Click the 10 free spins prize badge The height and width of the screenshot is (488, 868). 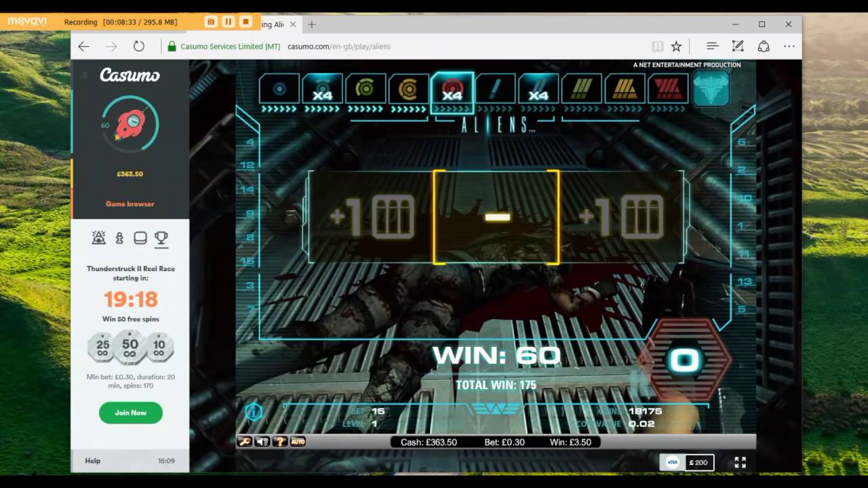pyautogui.click(x=159, y=348)
